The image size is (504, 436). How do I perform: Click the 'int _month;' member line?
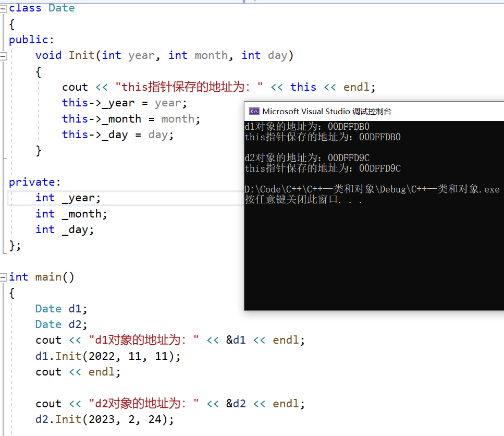tap(71, 213)
